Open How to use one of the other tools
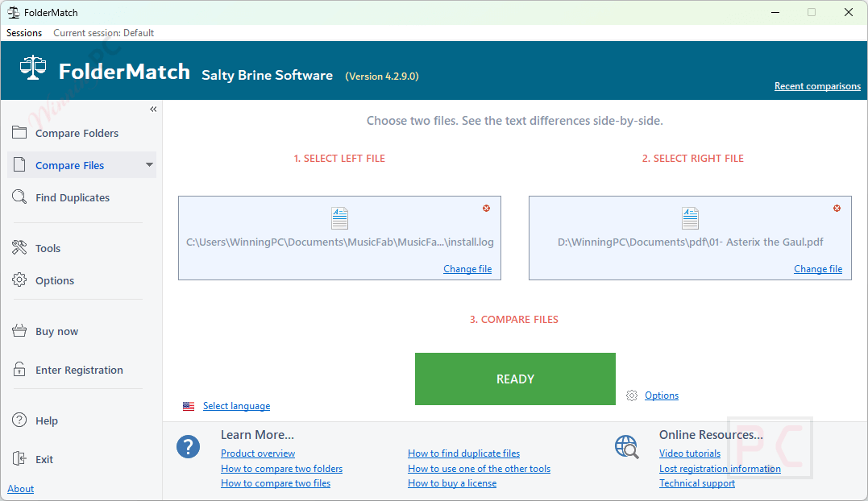Viewport: 868px width, 501px height. 480,469
